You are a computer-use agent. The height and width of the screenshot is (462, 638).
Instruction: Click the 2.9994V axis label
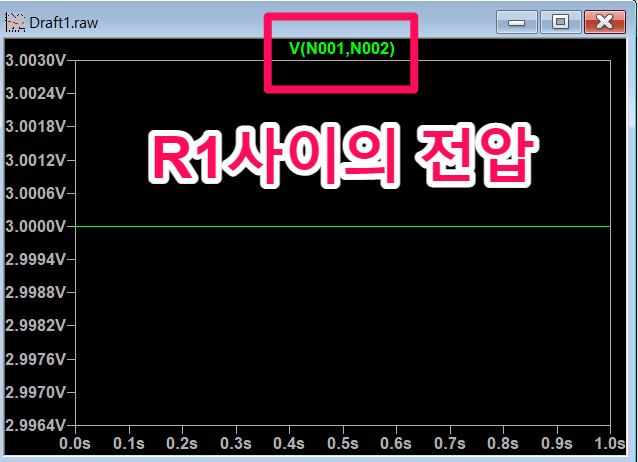(35, 259)
